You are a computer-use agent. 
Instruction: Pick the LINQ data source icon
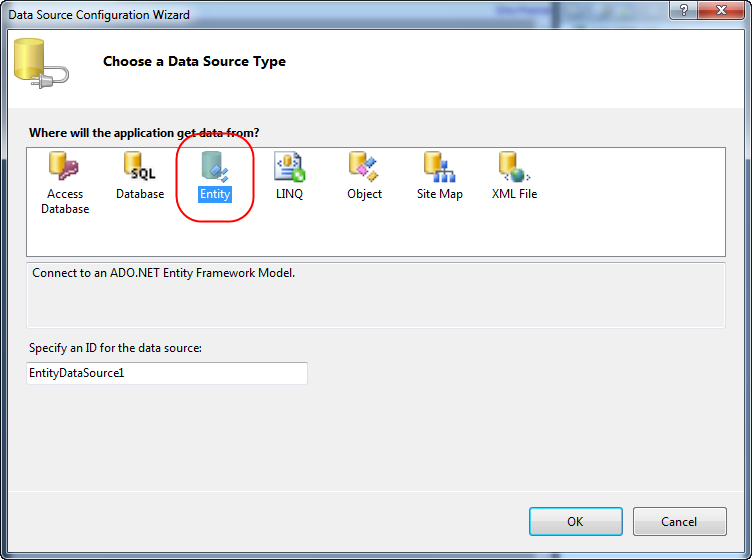[x=289, y=166]
